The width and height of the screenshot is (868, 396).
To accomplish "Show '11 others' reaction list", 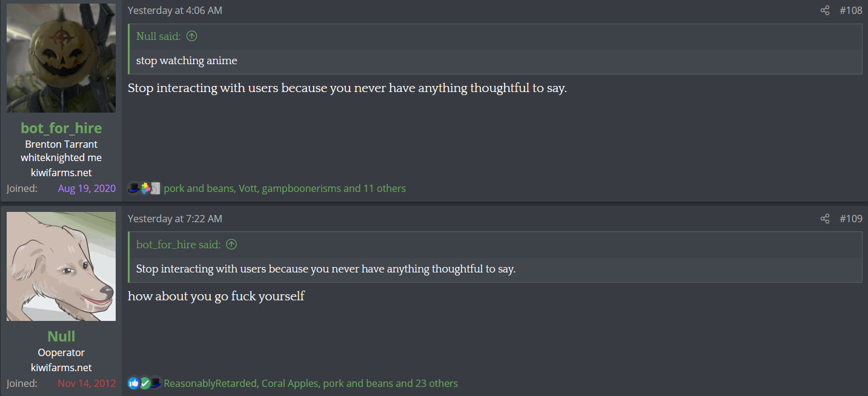I will coord(384,188).
